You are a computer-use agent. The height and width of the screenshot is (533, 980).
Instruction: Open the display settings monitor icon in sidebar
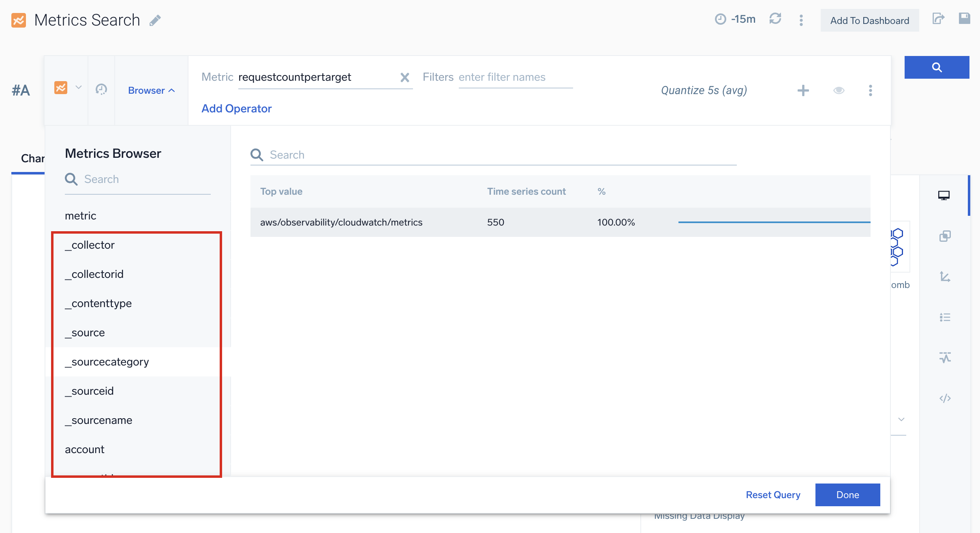pos(944,196)
